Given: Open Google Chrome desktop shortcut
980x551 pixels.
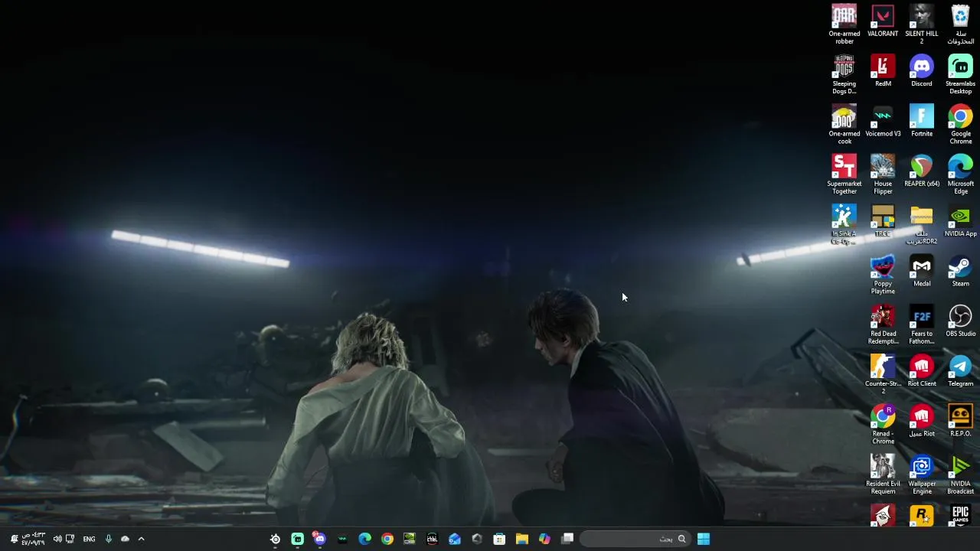Looking at the screenshot, I should click(960, 124).
